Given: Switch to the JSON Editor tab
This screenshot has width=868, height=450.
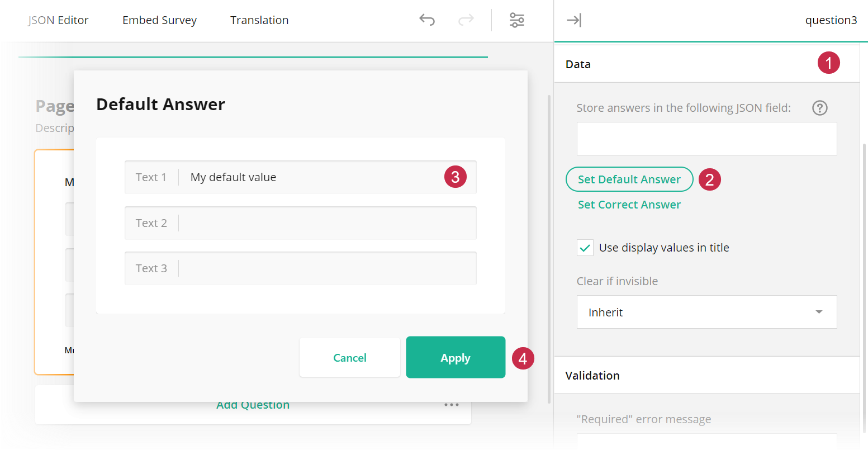Looking at the screenshot, I should [x=58, y=20].
